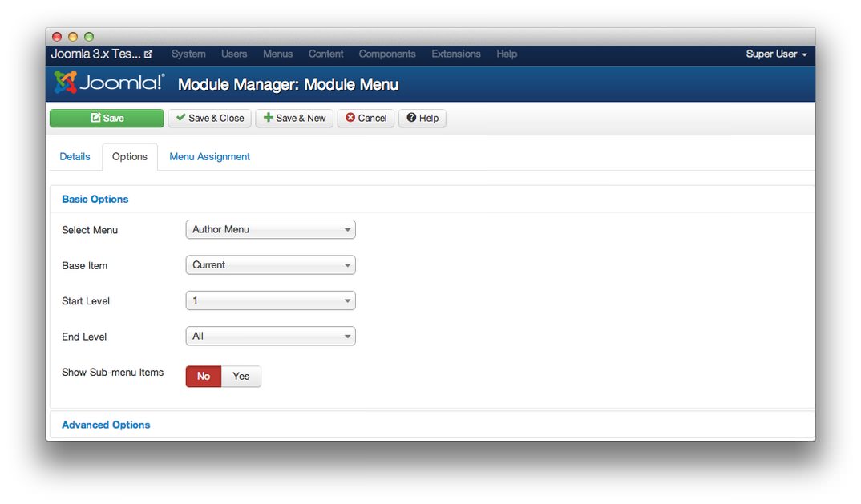Click the Cancel button
The height and width of the screenshot is (504, 861).
coord(366,118)
